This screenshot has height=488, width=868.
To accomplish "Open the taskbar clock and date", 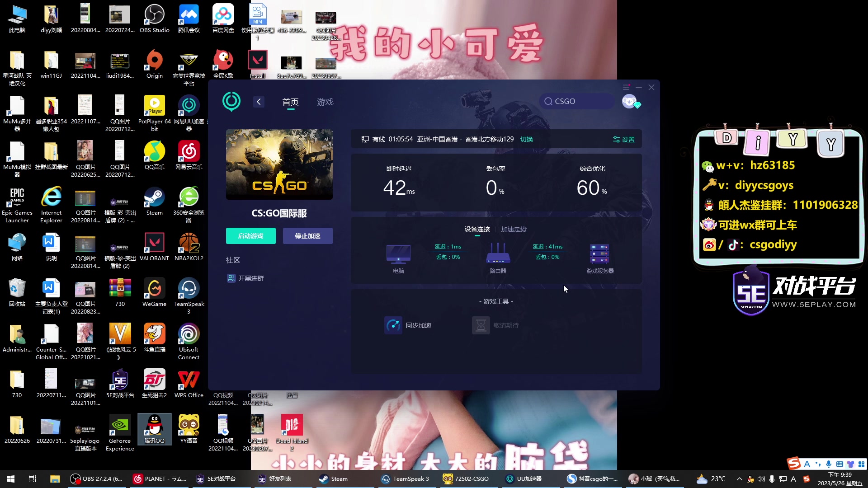I will [840, 479].
